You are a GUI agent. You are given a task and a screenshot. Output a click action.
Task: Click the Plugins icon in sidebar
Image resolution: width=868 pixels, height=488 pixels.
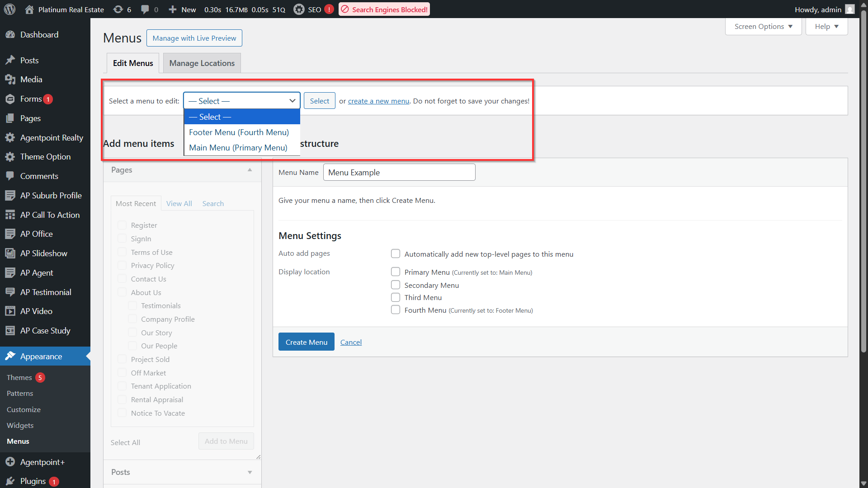[x=10, y=481]
